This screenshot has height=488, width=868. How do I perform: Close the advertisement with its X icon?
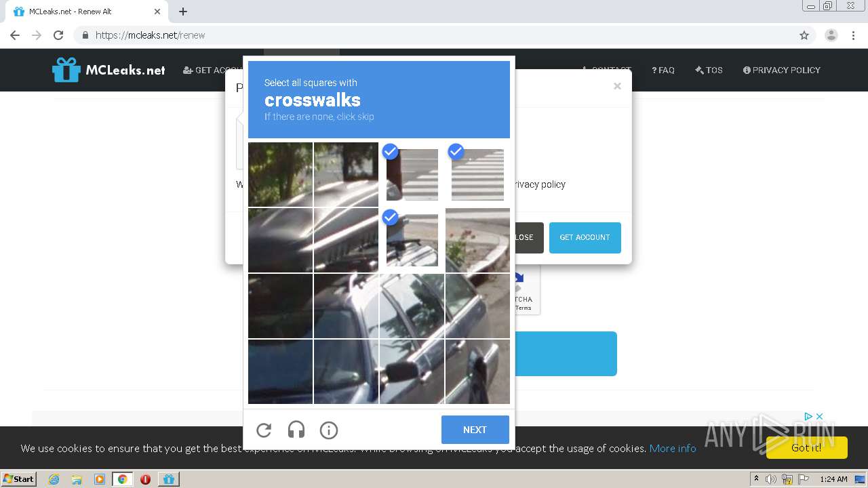click(819, 416)
